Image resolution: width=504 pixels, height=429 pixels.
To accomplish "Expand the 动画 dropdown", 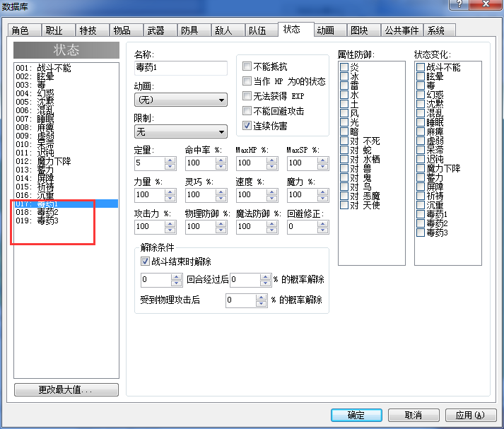I will click(181, 100).
